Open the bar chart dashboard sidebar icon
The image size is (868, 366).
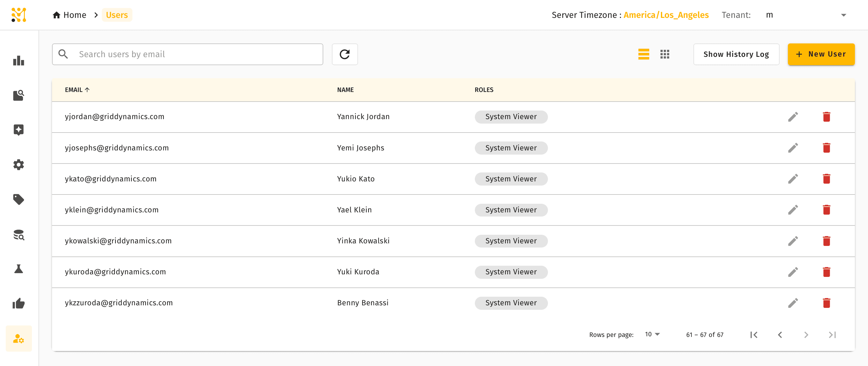pyautogui.click(x=19, y=61)
